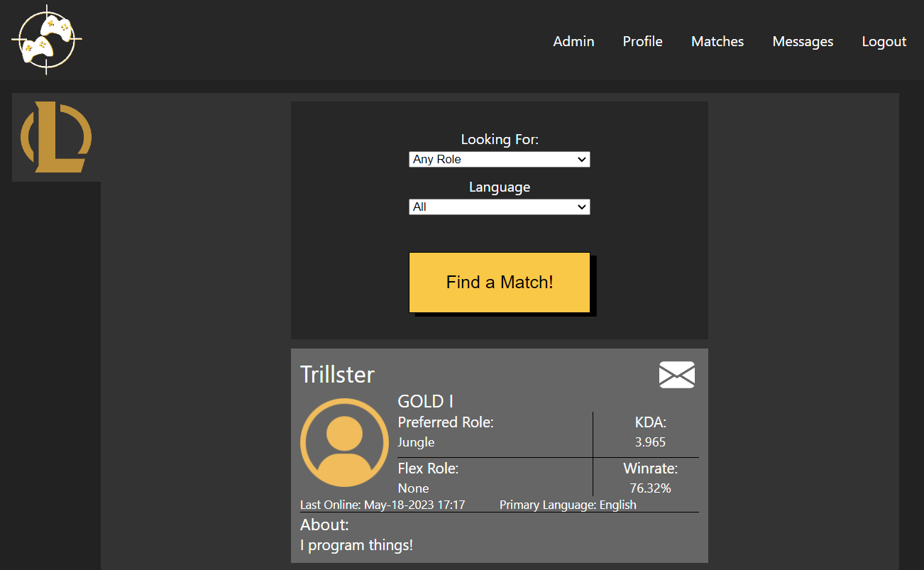Click the Flex Role None text
The height and width of the screenshot is (570, 924).
pos(413,488)
